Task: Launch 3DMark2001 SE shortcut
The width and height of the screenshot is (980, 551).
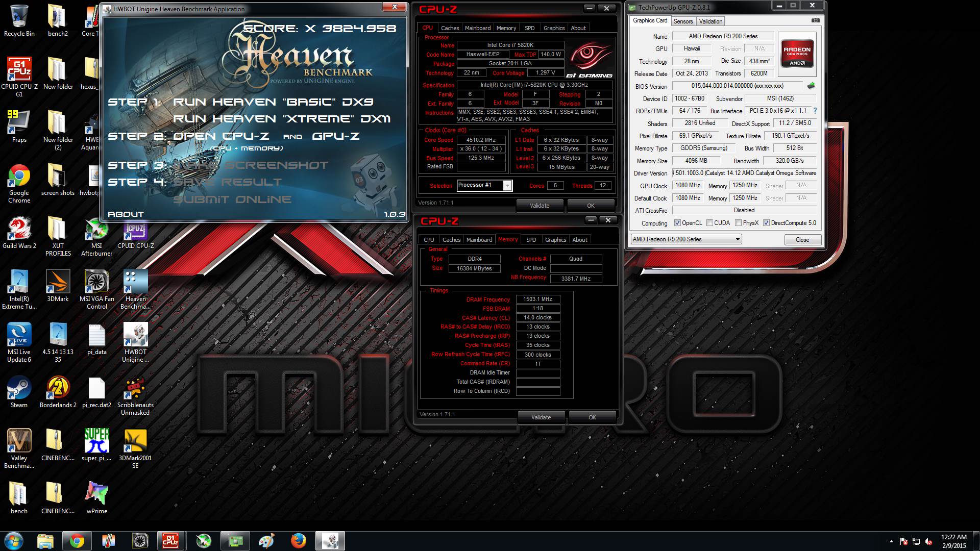Action: coord(135,448)
